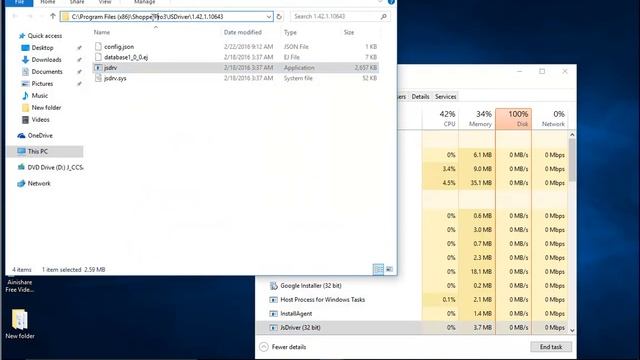Sort files by Size column header
The height and width of the screenshot is (360, 640).
click(349, 32)
